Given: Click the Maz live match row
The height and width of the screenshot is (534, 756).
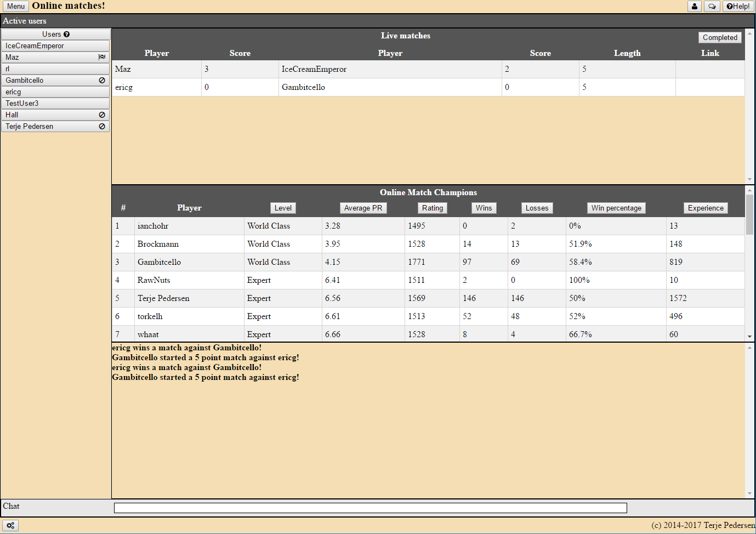Looking at the screenshot, I should [x=428, y=69].
